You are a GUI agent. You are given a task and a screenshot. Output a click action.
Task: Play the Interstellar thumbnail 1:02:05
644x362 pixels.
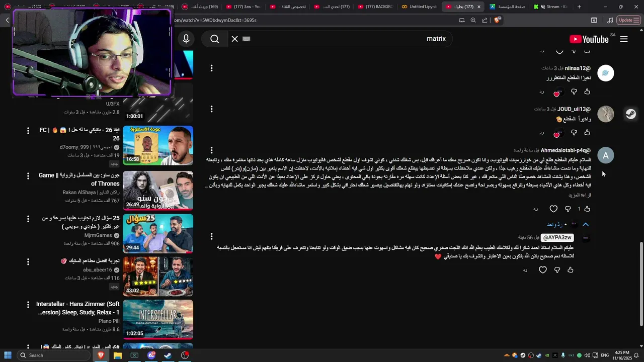click(x=158, y=320)
